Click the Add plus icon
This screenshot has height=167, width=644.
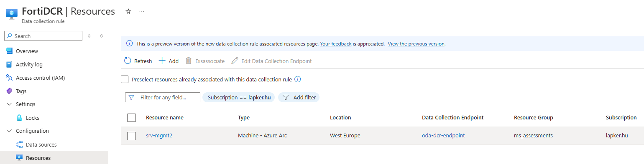coord(162,61)
